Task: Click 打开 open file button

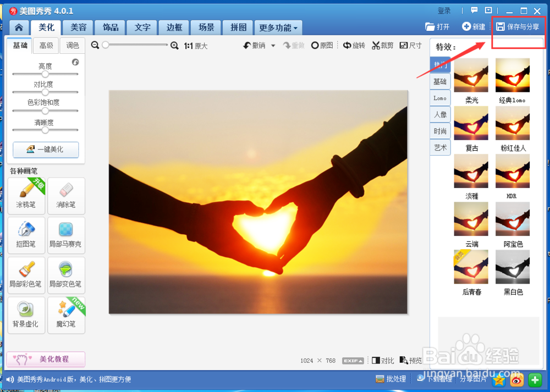Action: 437,26
